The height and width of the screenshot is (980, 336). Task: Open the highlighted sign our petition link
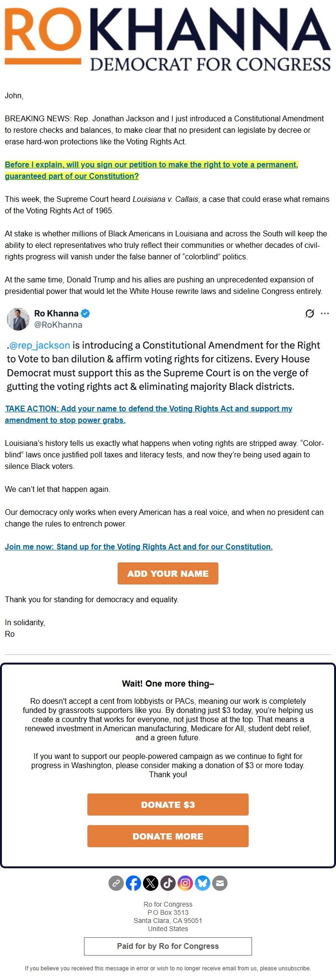pyautogui.click(x=151, y=170)
